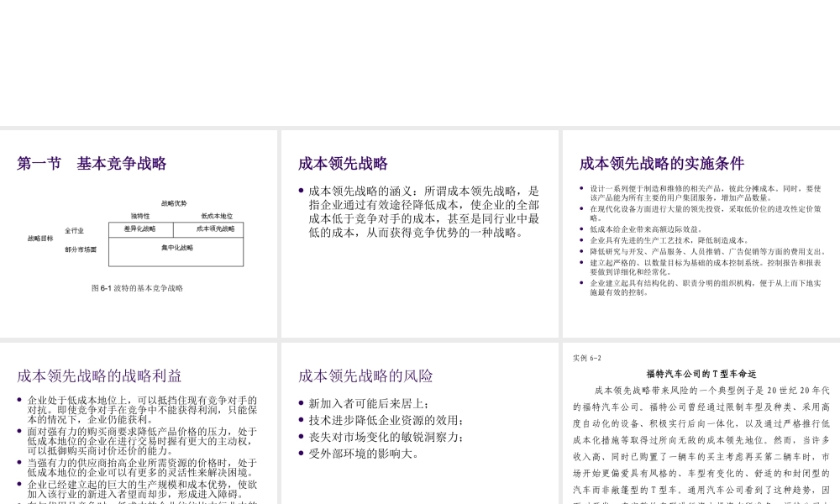Select the 低成本地位 column header
This screenshot has width=840, height=504.
[x=218, y=214]
